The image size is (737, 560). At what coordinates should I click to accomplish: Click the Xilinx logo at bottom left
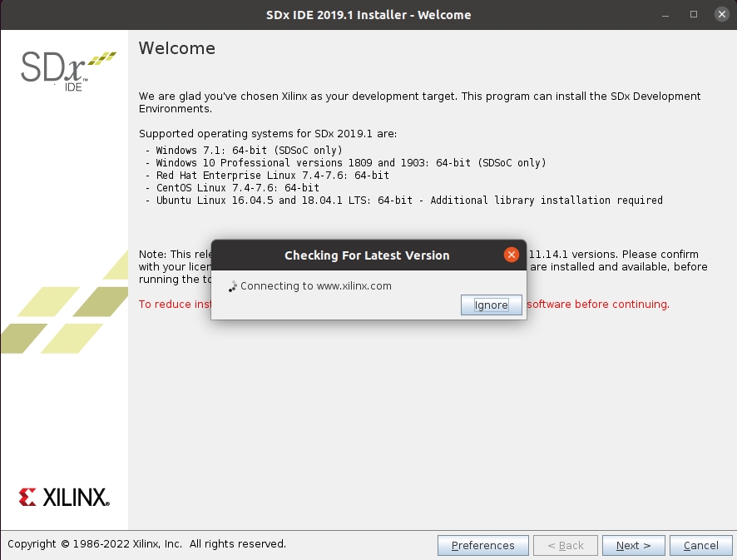(x=64, y=498)
